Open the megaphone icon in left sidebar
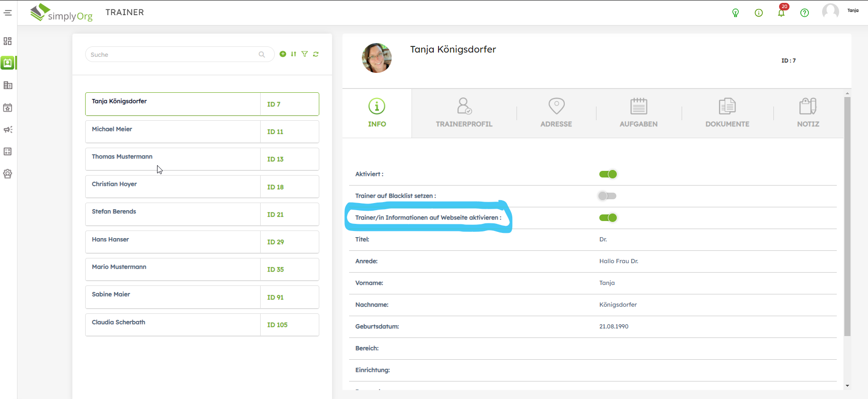This screenshot has height=399, width=868. [8, 130]
